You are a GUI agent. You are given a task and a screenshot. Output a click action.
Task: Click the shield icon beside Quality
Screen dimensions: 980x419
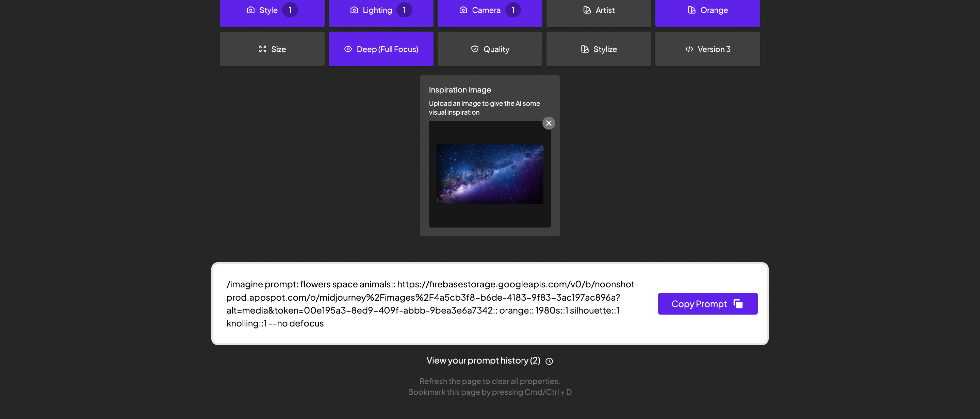pyautogui.click(x=475, y=49)
